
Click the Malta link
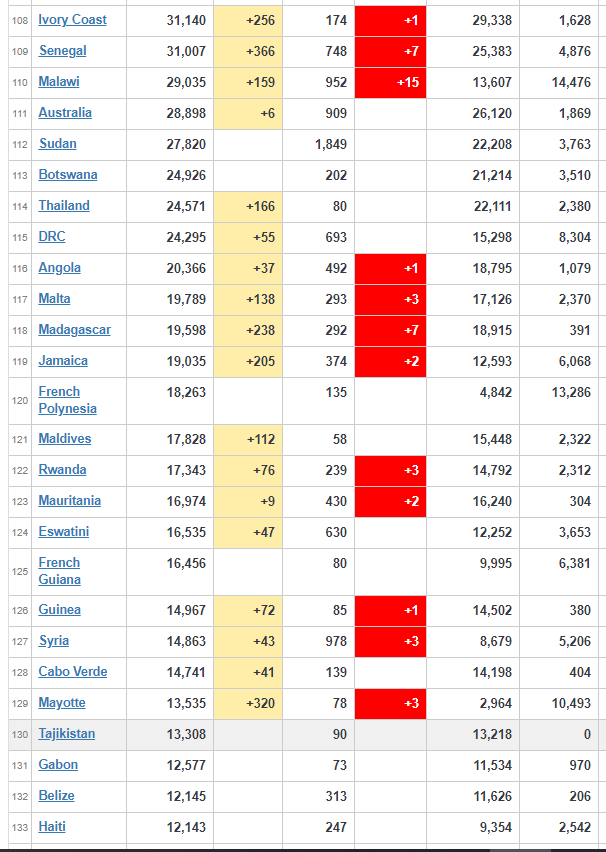click(54, 299)
